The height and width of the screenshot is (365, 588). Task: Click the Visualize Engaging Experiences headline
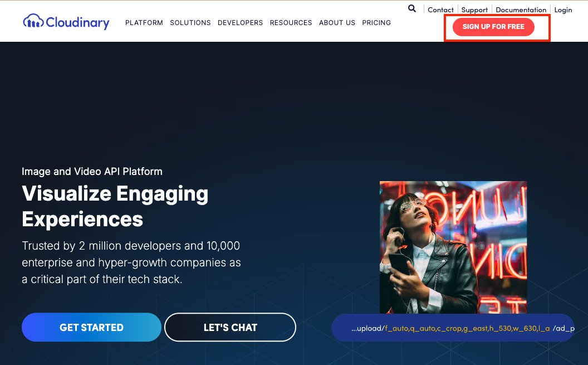[115, 206]
